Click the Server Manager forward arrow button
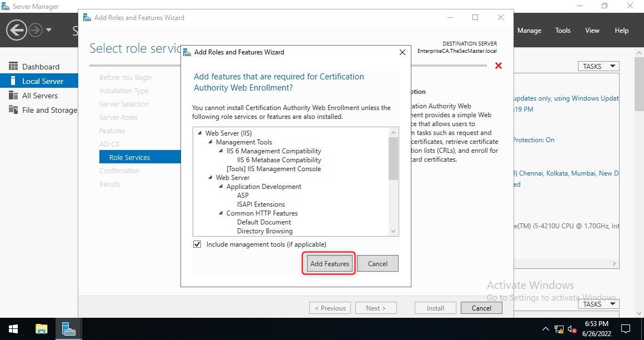This screenshot has height=340, width=644. (36, 30)
